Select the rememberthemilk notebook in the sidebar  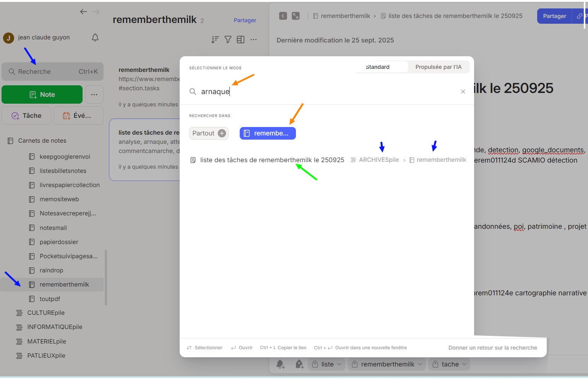[x=52, y=285]
